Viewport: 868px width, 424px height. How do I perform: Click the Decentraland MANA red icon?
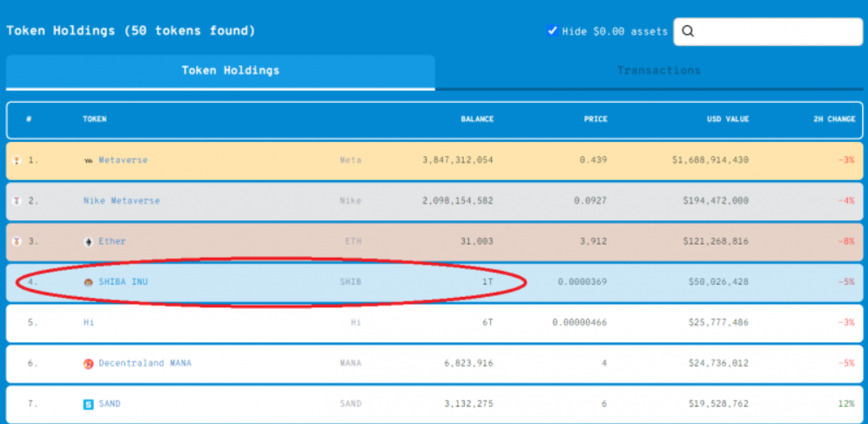point(88,364)
